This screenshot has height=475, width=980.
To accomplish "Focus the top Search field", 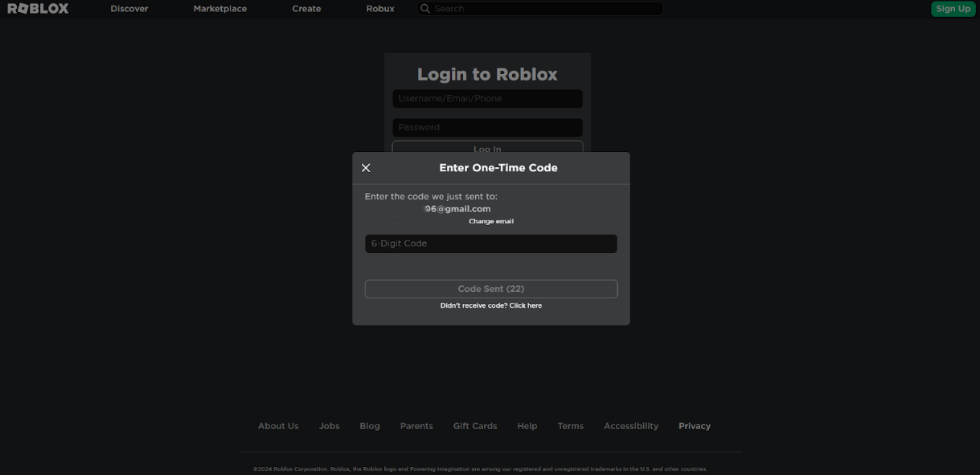I will click(547, 9).
